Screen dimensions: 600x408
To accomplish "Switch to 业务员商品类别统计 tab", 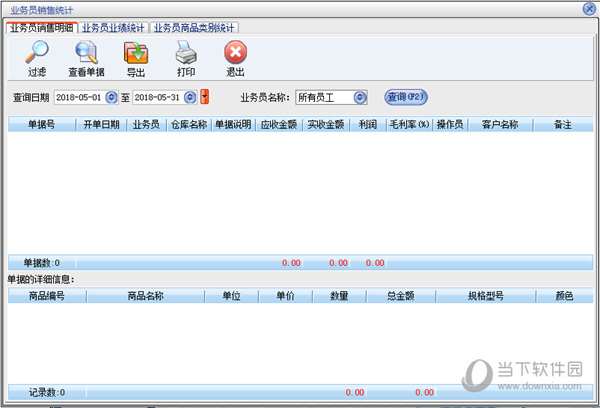I will (x=194, y=28).
